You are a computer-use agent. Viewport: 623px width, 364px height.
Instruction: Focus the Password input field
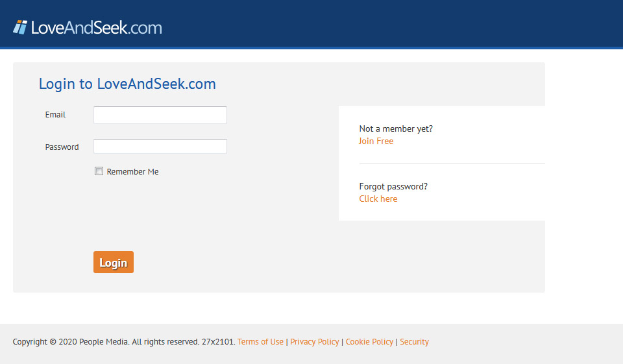(x=160, y=147)
